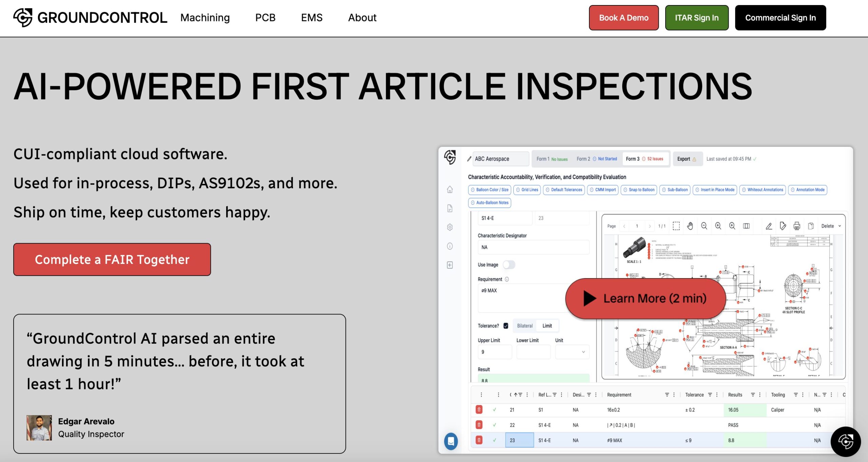Click the ABC Aerospace name field

[500, 159]
